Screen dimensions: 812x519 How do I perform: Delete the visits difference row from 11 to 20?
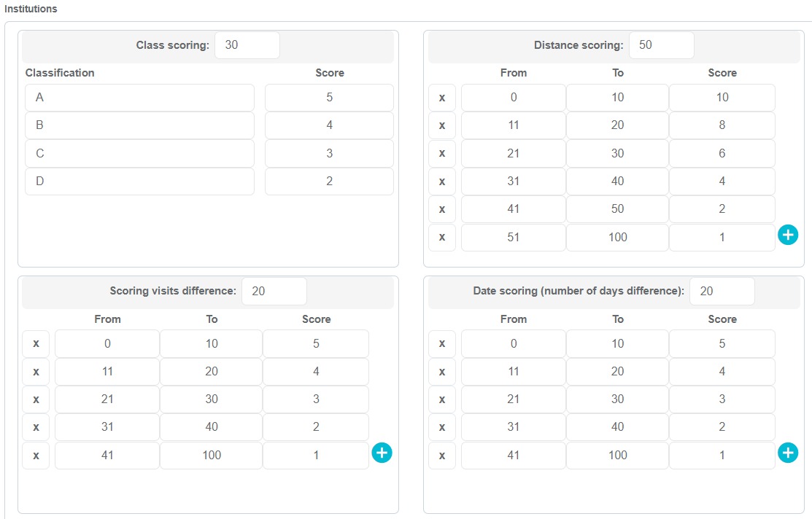[x=36, y=372]
